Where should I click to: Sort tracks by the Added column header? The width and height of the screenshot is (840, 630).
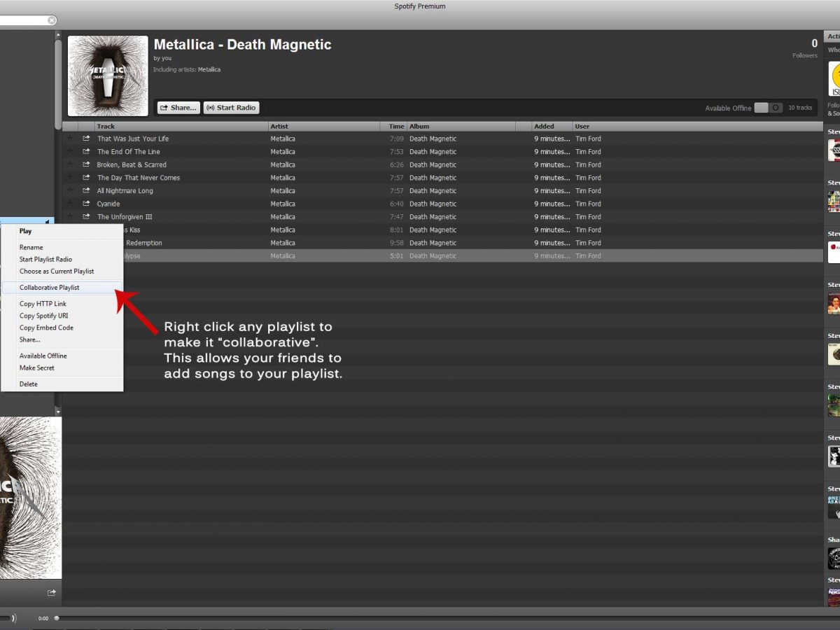(x=544, y=127)
